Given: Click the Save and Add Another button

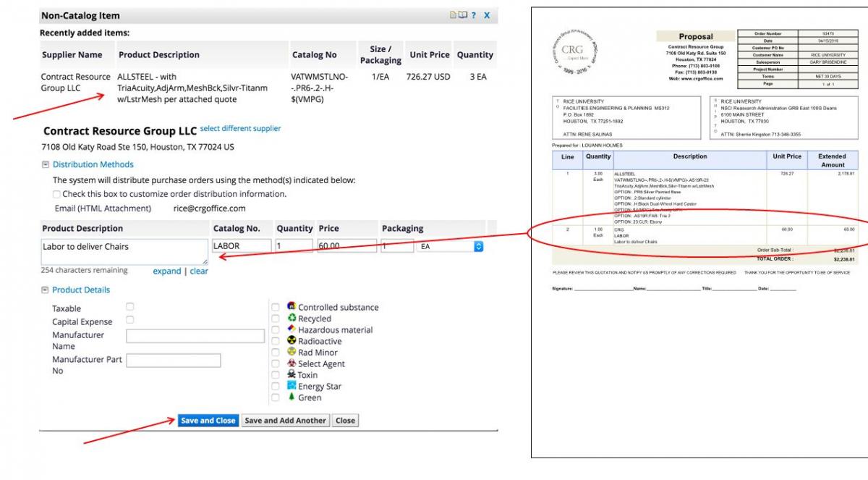Looking at the screenshot, I should (286, 421).
